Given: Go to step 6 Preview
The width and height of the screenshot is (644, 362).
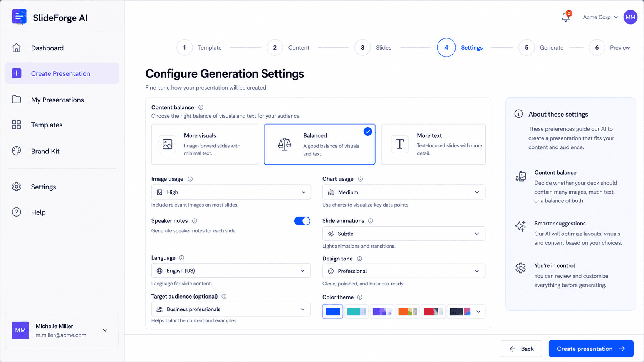Looking at the screenshot, I should [x=609, y=48].
